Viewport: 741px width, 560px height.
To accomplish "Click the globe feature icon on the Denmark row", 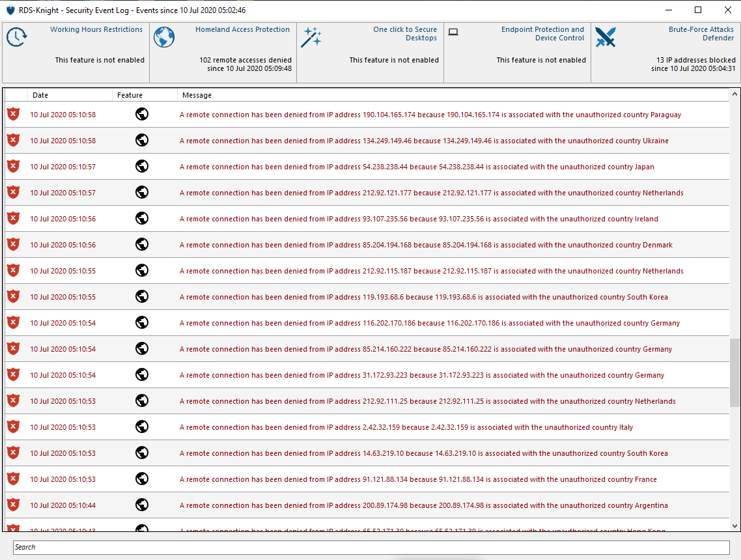I will coord(142,244).
